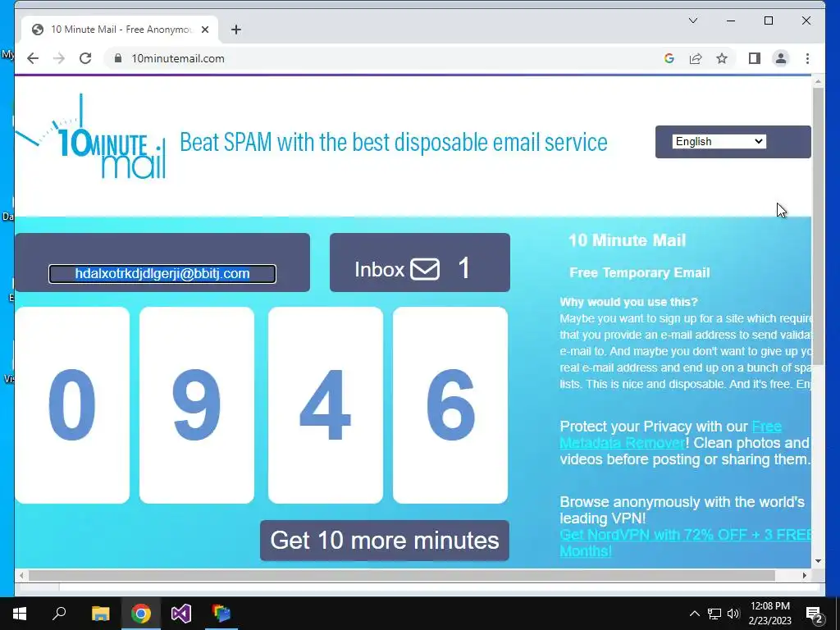This screenshot has height=630, width=840.
Task: Click the 10 Minute Mail logo
Action: tap(91, 137)
